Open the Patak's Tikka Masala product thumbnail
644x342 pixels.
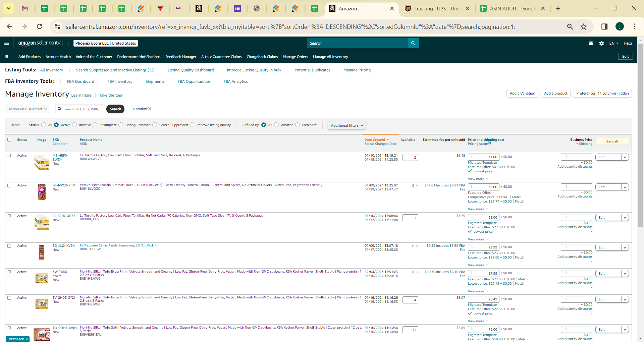tap(42, 192)
